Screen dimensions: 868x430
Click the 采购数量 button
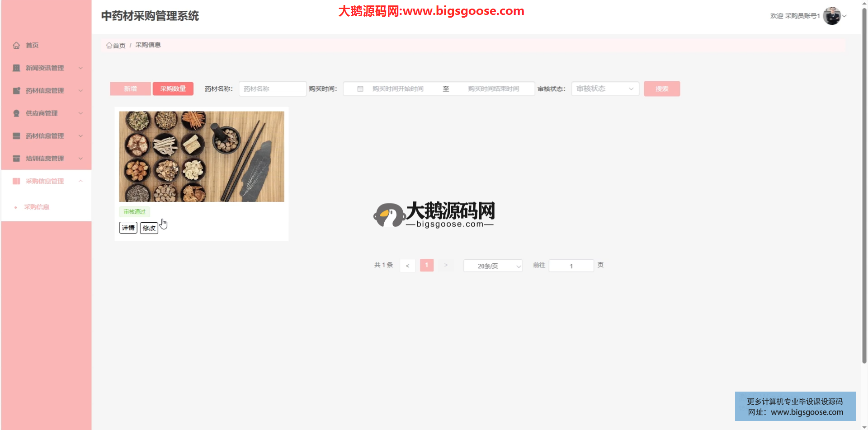173,89
